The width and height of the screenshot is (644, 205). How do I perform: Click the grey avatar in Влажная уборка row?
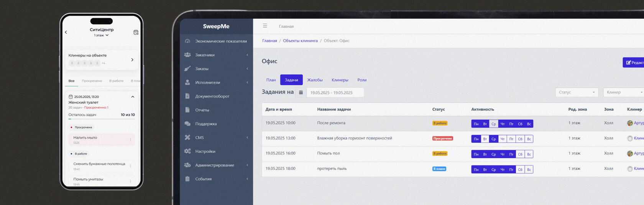point(630,138)
